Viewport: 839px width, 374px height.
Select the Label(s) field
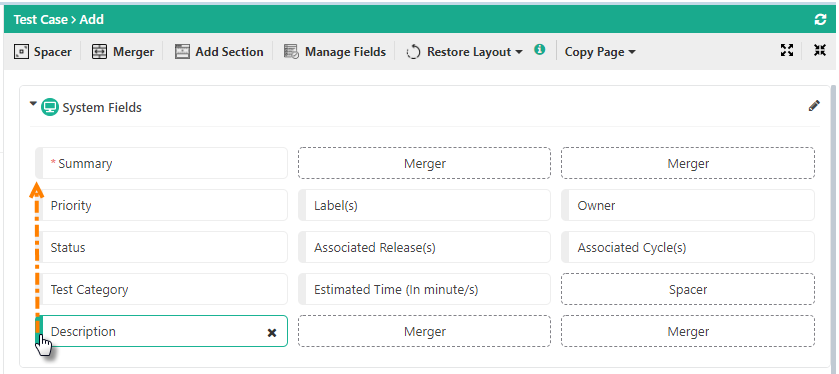tap(424, 205)
